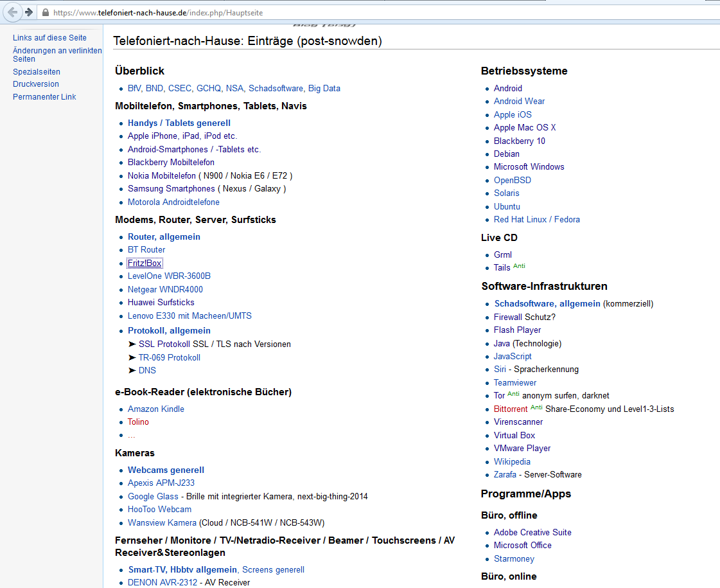Open the OpenBSD operating system link
The image size is (720, 588).
click(512, 180)
